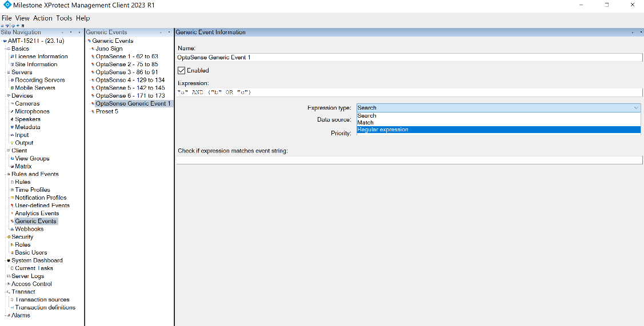Click the event string check field

[x=409, y=160]
